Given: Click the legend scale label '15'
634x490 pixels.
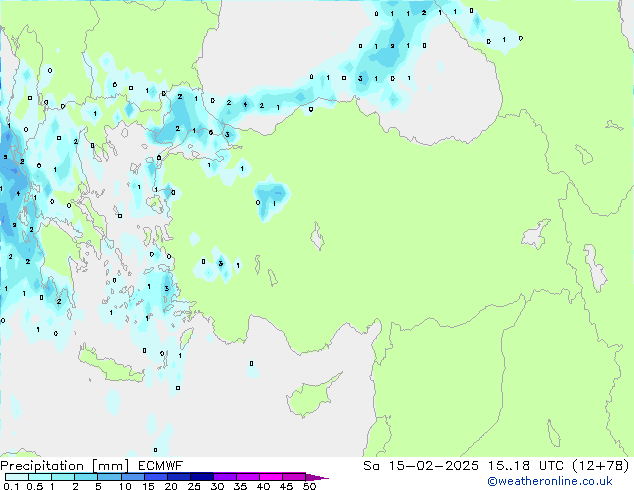Looking at the screenshot, I should coord(148,486).
